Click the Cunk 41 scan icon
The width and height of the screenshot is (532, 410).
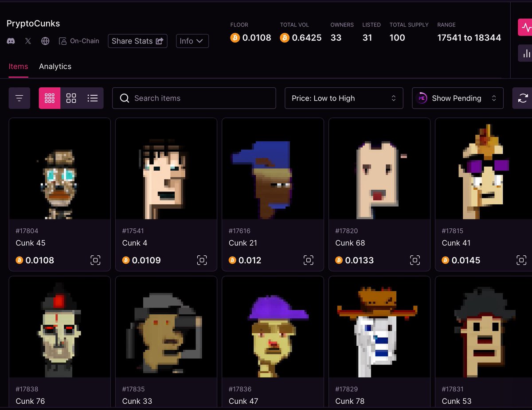(521, 260)
